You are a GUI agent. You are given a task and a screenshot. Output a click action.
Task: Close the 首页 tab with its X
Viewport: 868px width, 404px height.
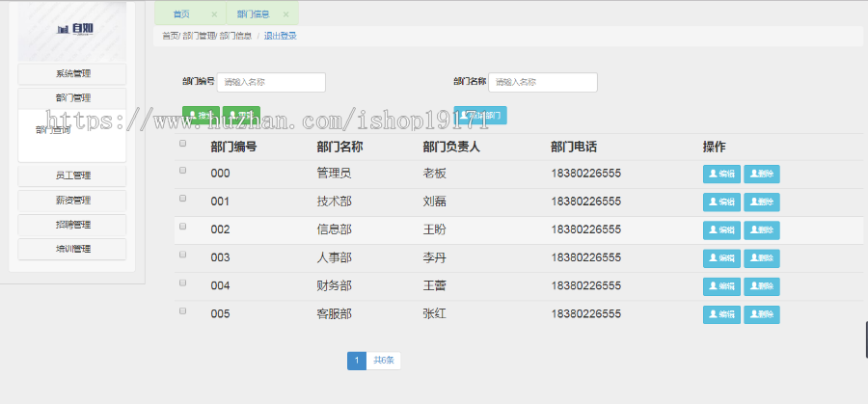(214, 14)
